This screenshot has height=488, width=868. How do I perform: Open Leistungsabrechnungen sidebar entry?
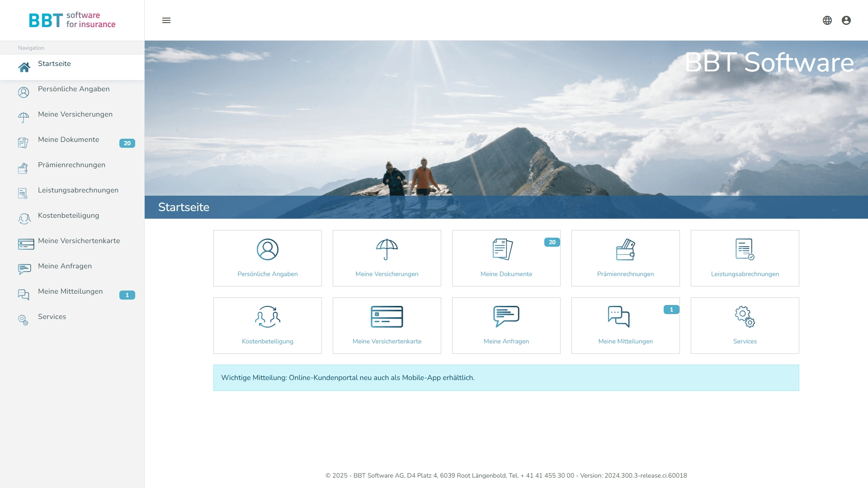tap(72, 194)
